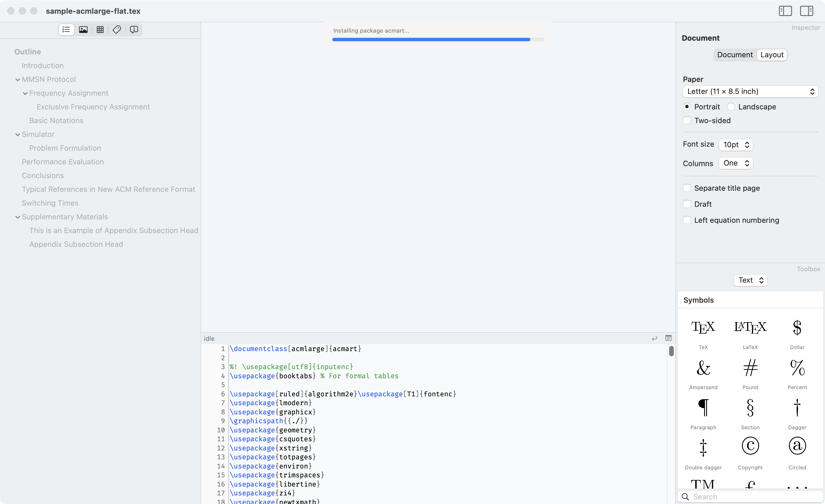Click the usepackage{booktabs} code line
825x504 pixels.
[314, 376]
